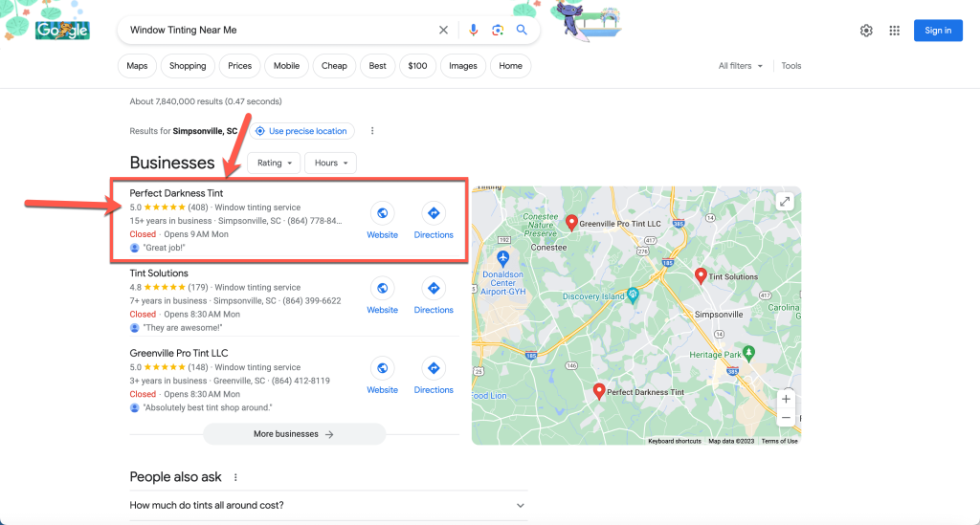Viewport: 980px width, 525px height.
Task: Open the Hours filter dropdown
Action: [x=330, y=163]
